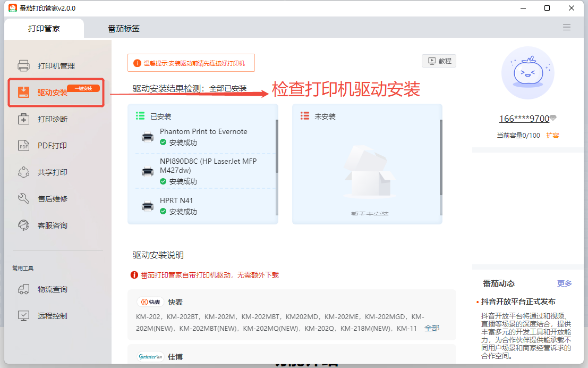Open the 更多 link in 番茄动态
The height and width of the screenshot is (368, 588).
click(565, 283)
